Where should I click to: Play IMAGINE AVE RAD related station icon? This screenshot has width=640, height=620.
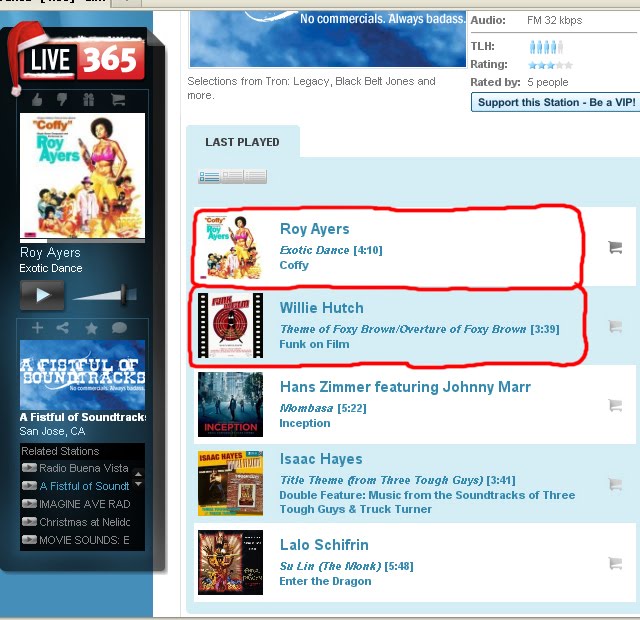coord(29,504)
